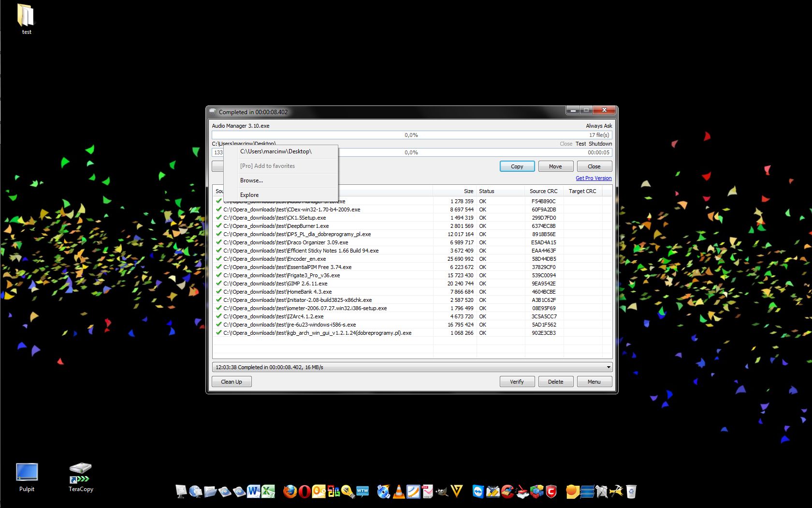Image resolution: width=812 pixels, height=508 pixels.
Task: Open Outlook from the dock
Action: coord(319,492)
